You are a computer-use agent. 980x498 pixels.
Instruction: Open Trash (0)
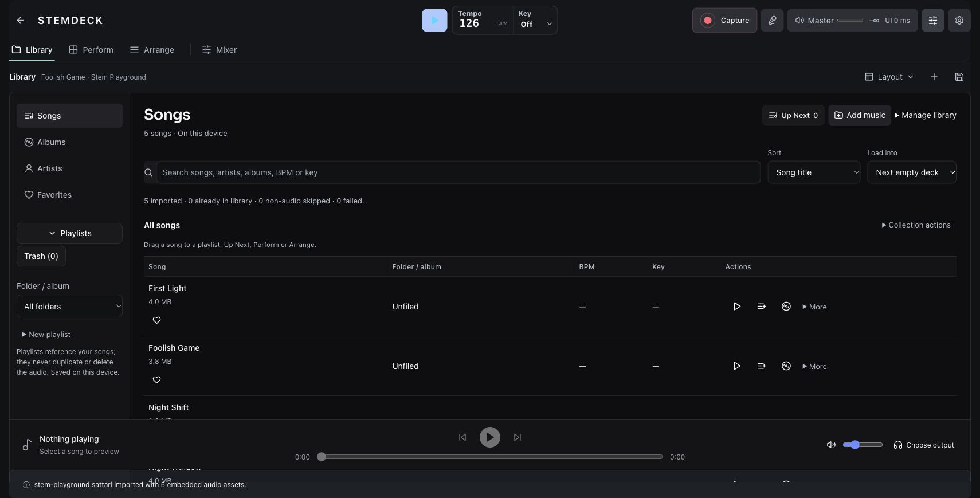pyautogui.click(x=41, y=256)
